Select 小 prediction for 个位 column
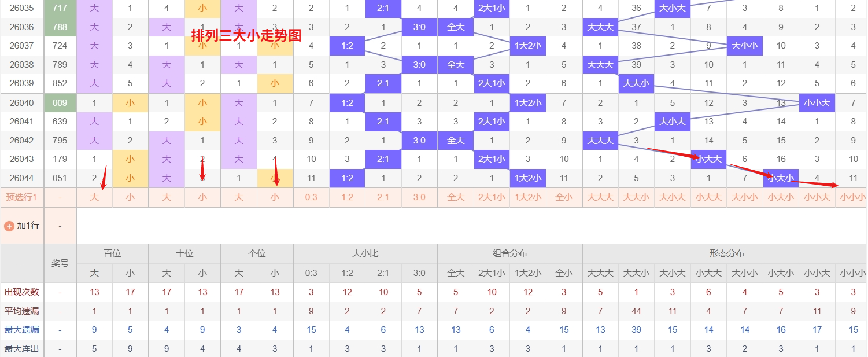 point(275,197)
